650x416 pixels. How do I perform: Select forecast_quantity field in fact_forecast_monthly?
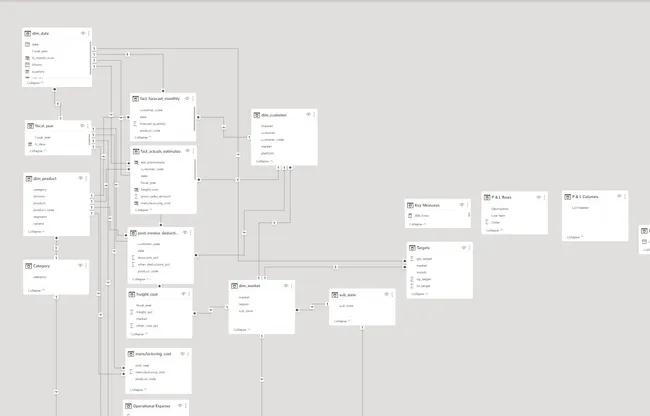coord(153,124)
